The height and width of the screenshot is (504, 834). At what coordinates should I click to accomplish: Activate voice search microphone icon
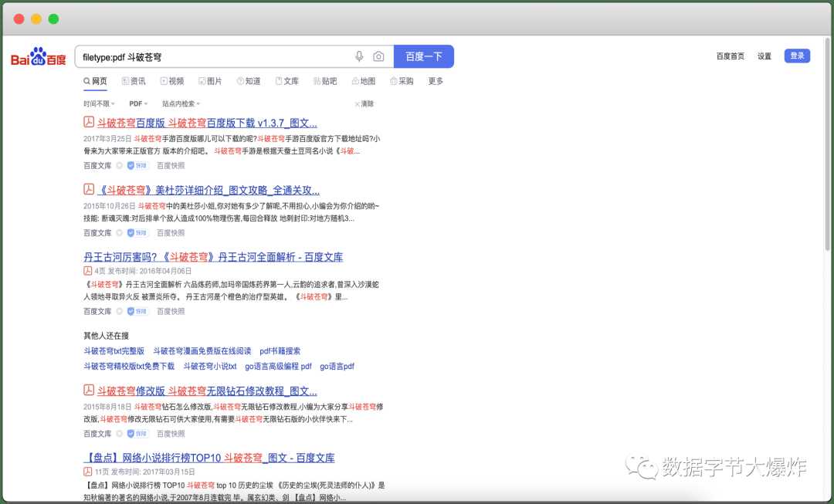click(359, 56)
